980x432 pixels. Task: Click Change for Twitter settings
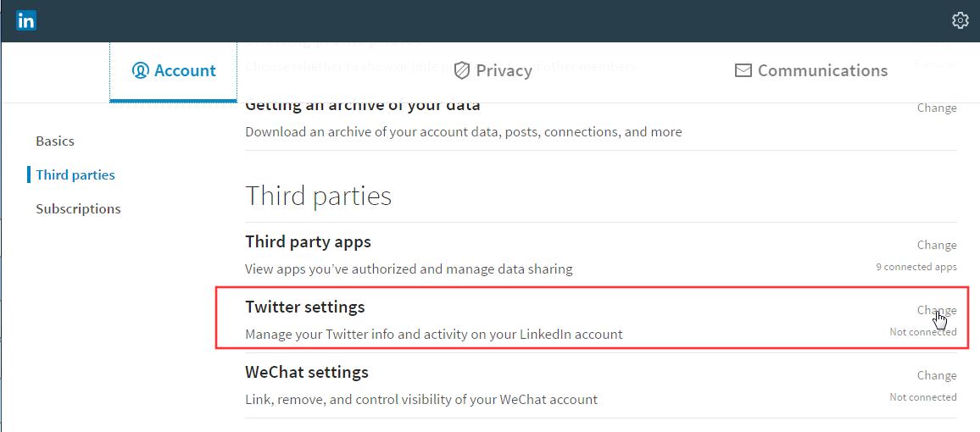[x=936, y=310]
